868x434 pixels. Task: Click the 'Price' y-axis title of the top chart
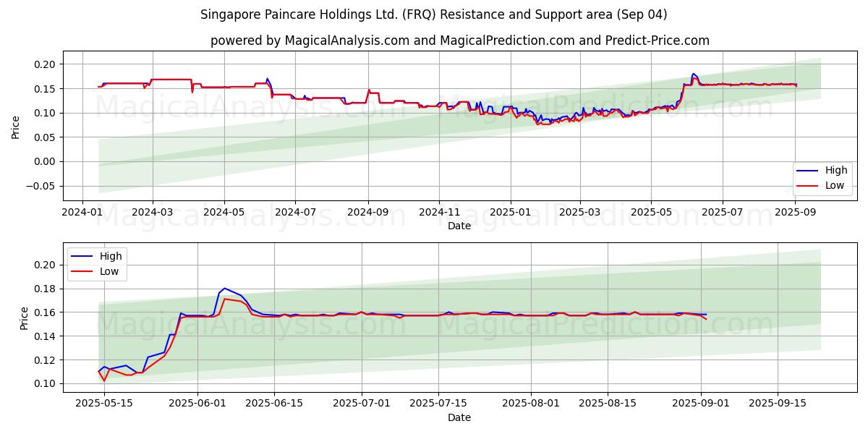(x=16, y=126)
